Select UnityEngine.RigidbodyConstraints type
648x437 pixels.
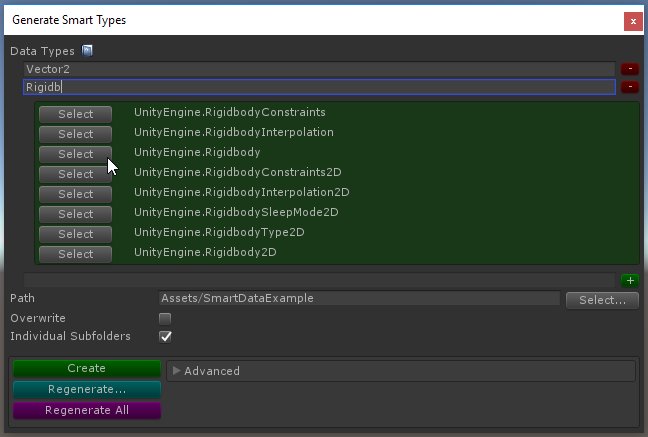tap(76, 114)
